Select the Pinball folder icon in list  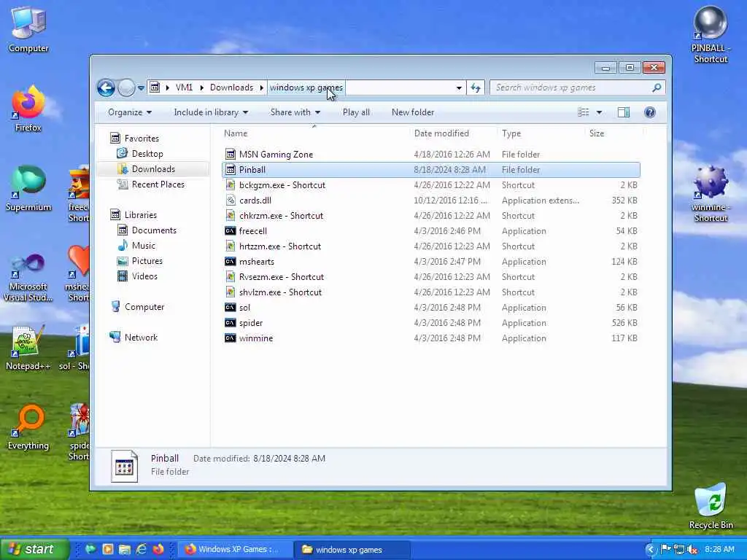coord(231,169)
